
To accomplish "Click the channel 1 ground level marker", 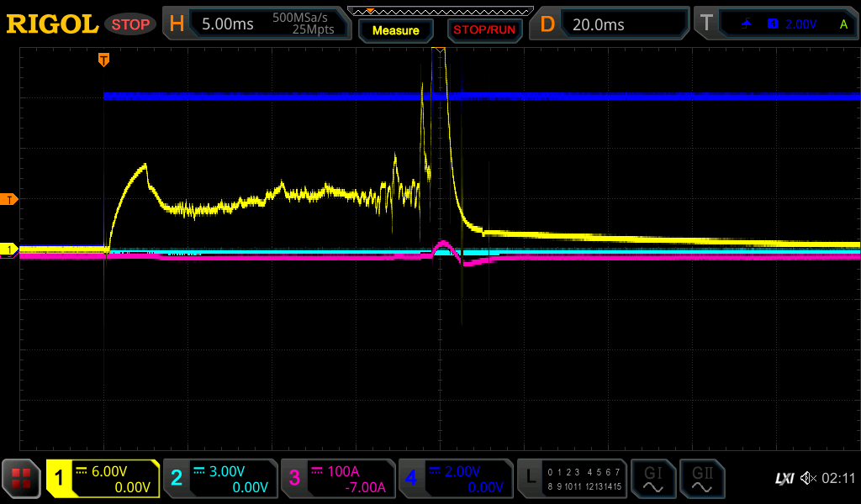I will tap(10, 249).
